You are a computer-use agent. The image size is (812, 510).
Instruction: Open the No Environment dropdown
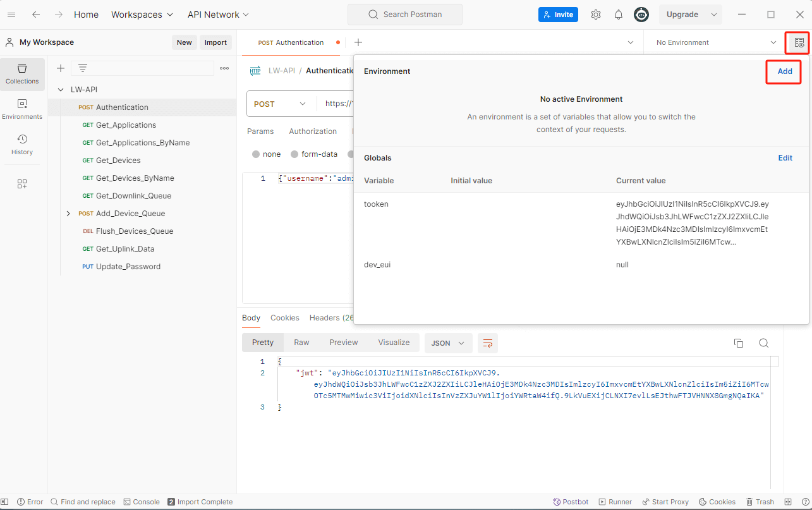coord(715,43)
